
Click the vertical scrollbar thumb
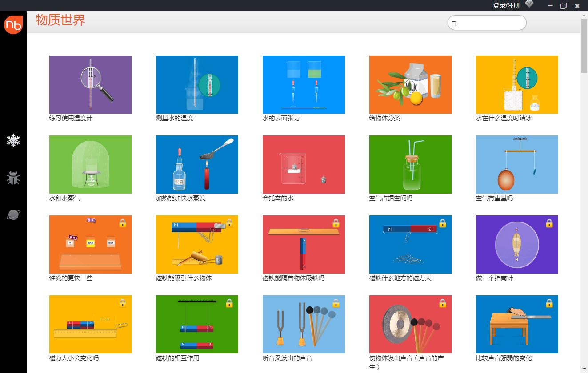tap(584, 44)
